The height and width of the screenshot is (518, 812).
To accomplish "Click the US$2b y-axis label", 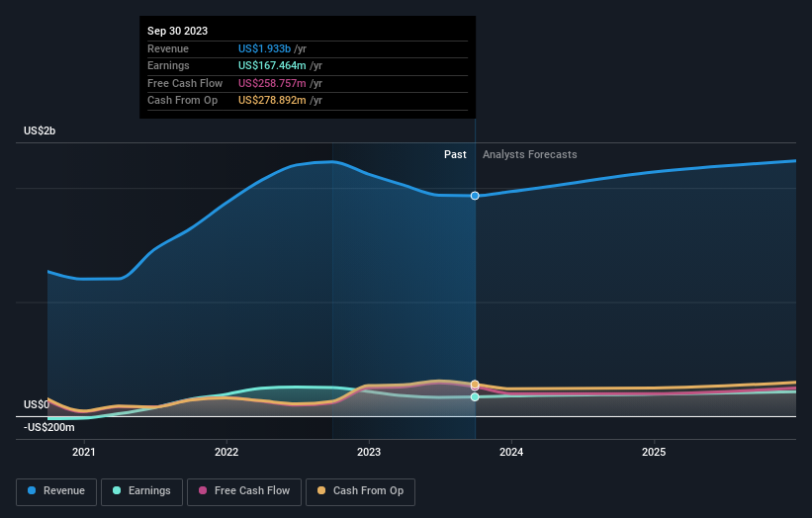I will pos(40,130).
